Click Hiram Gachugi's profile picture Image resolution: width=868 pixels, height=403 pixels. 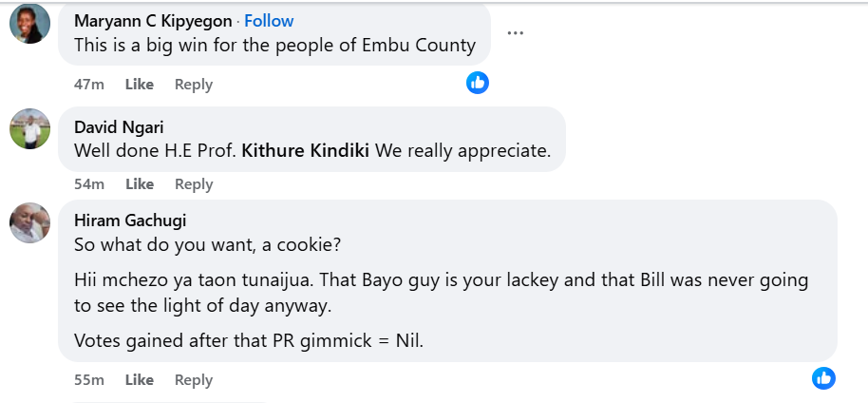pos(29,222)
